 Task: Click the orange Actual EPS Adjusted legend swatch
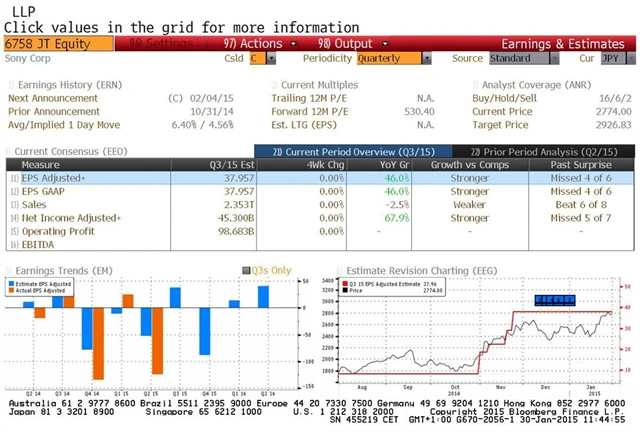[11, 290]
